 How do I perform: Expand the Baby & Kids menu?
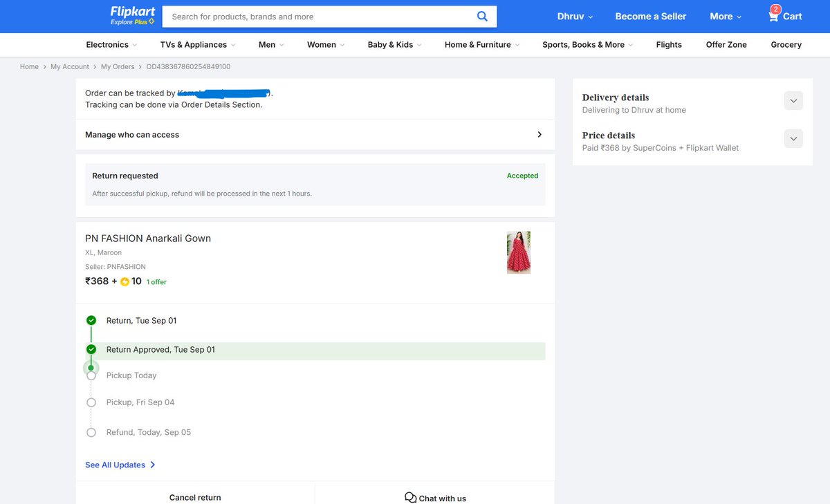coord(395,45)
